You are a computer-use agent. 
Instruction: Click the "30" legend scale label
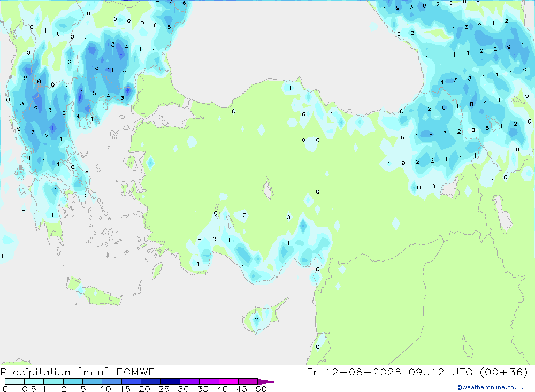[183, 389]
